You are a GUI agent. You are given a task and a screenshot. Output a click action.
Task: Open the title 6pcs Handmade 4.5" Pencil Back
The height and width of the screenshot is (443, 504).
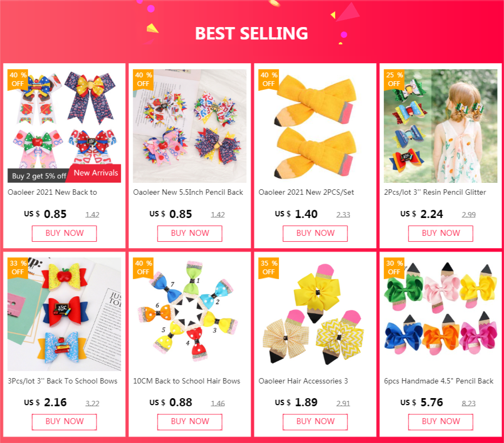coord(439,381)
